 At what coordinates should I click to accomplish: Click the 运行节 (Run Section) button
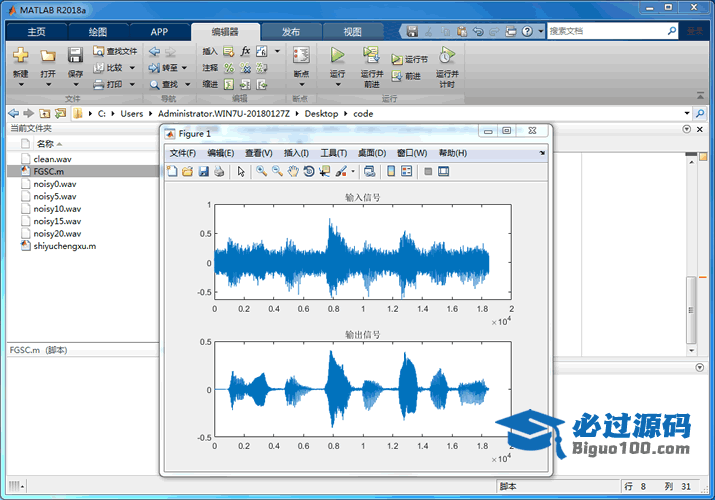410,60
